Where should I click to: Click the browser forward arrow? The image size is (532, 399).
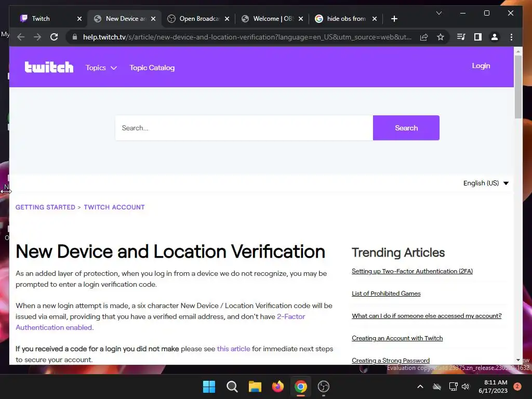(37, 37)
